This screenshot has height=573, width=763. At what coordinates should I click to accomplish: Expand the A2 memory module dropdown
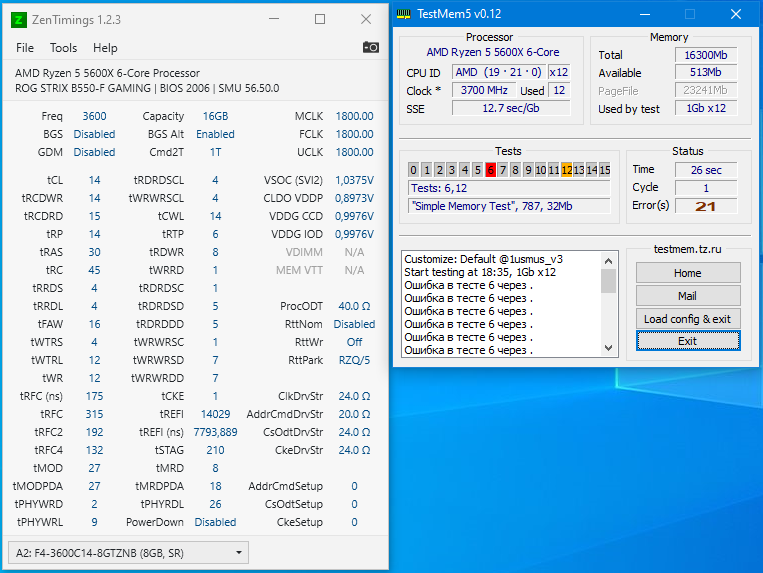[x=128, y=553]
